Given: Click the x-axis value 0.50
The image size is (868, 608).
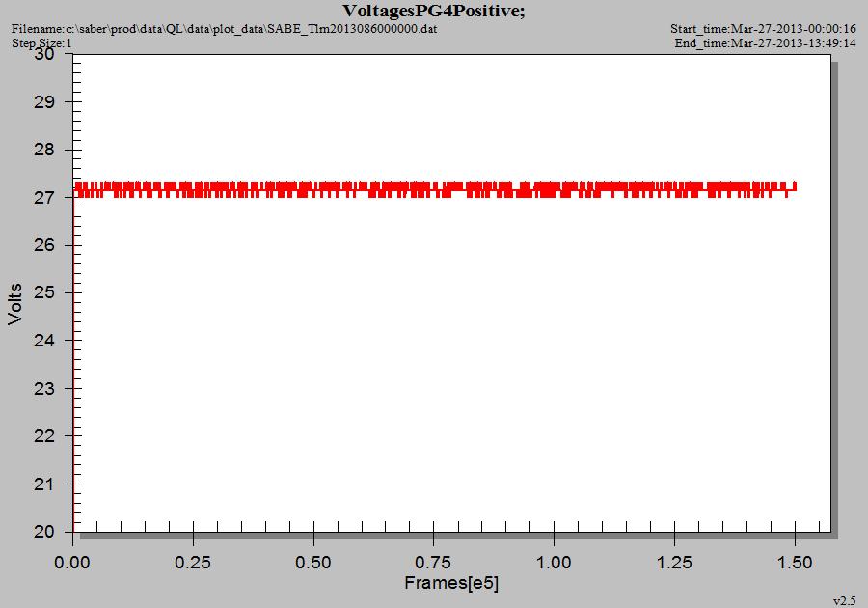Looking at the screenshot, I should tap(313, 563).
